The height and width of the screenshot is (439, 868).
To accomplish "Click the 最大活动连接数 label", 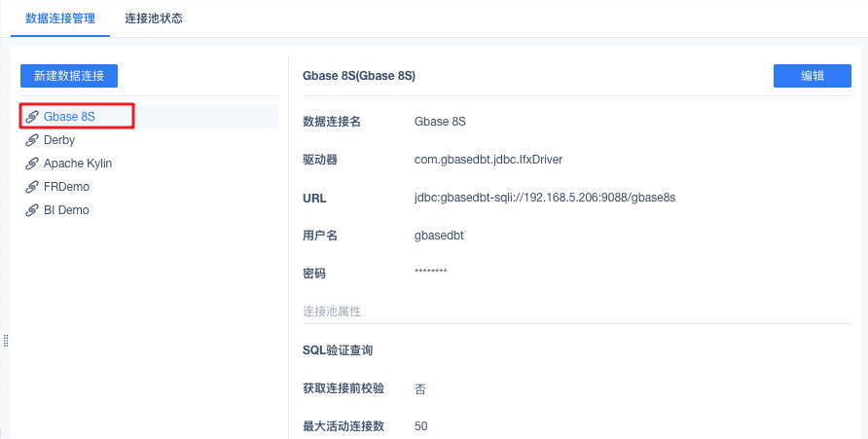I will pyautogui.click(x=344, y=426).
